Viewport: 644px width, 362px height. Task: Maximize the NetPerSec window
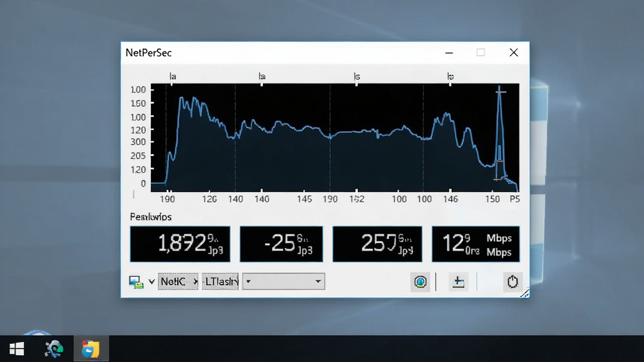pos(480,53)
